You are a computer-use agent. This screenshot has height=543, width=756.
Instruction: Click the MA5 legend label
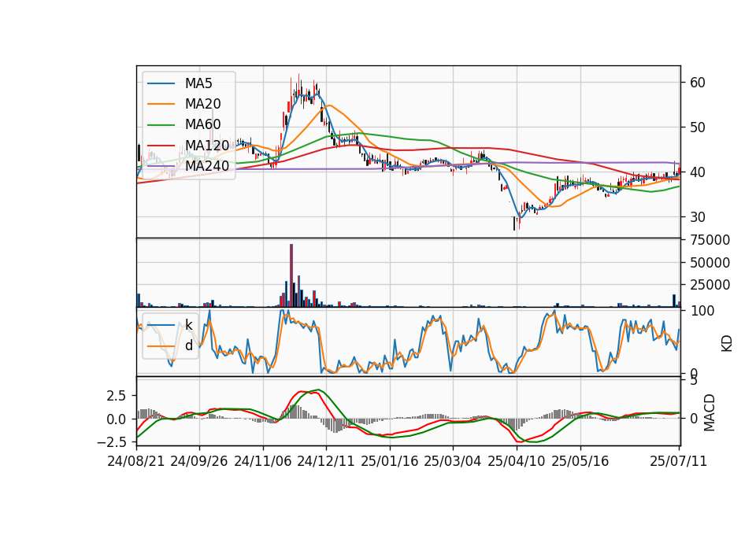click(x=198, y=83)
